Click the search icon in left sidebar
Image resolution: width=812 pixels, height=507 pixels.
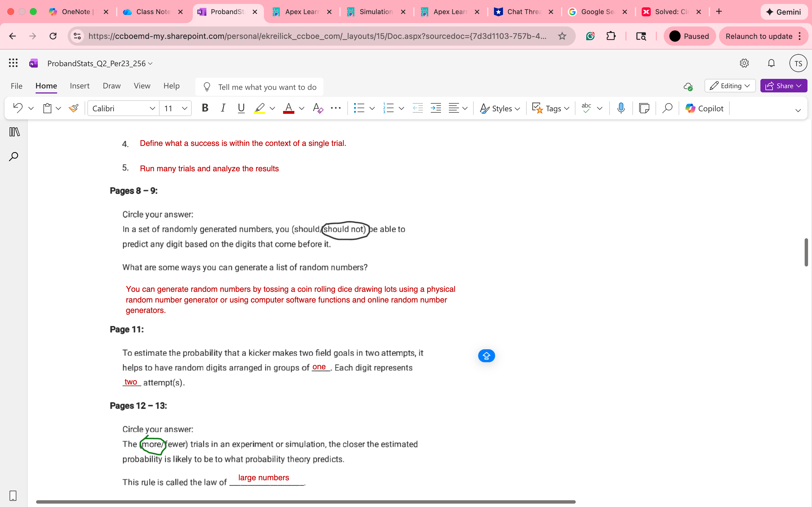coord(14,156)
